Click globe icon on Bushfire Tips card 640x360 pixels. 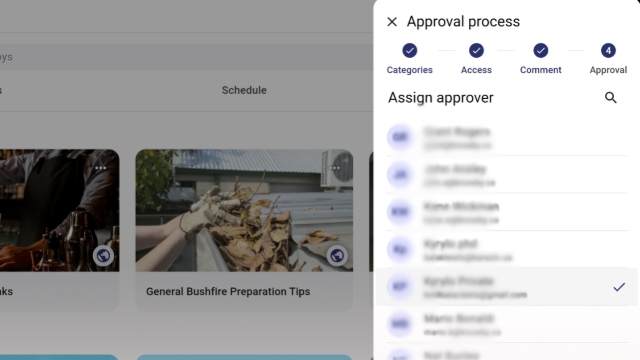337,256
